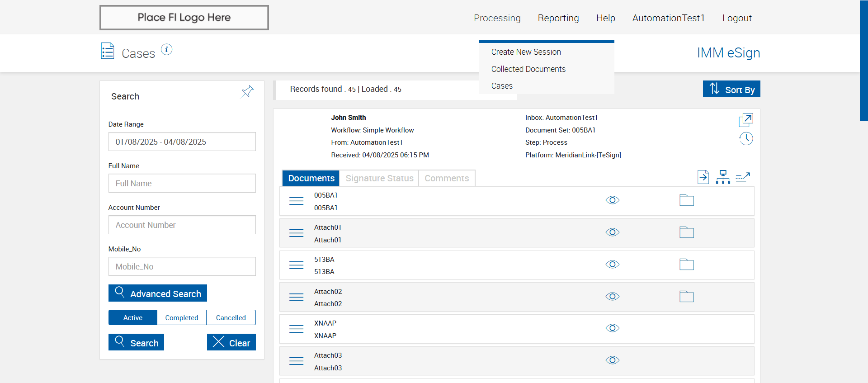Click the Advanced Search button

click(x=158, y=293)
